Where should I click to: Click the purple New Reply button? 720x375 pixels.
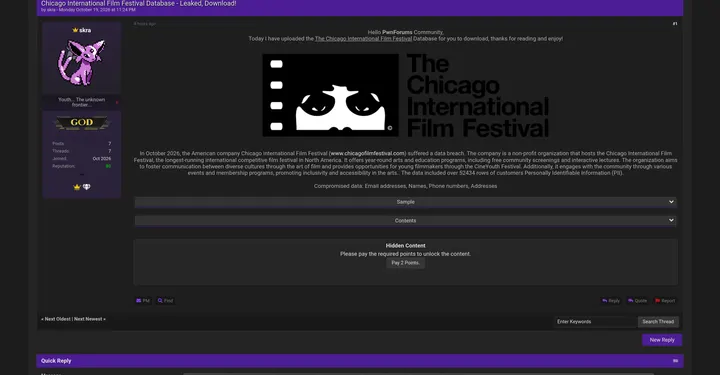pyautogui.click(x=662, y=340)
